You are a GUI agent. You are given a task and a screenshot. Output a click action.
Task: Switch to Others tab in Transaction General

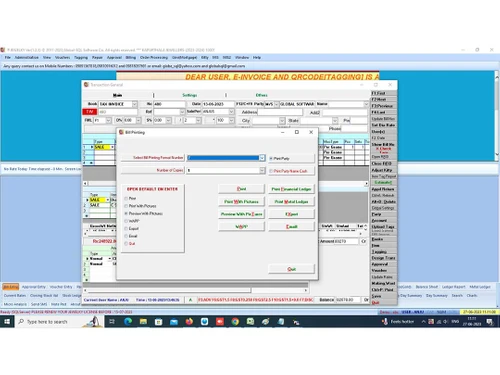[x=262, y=95]
